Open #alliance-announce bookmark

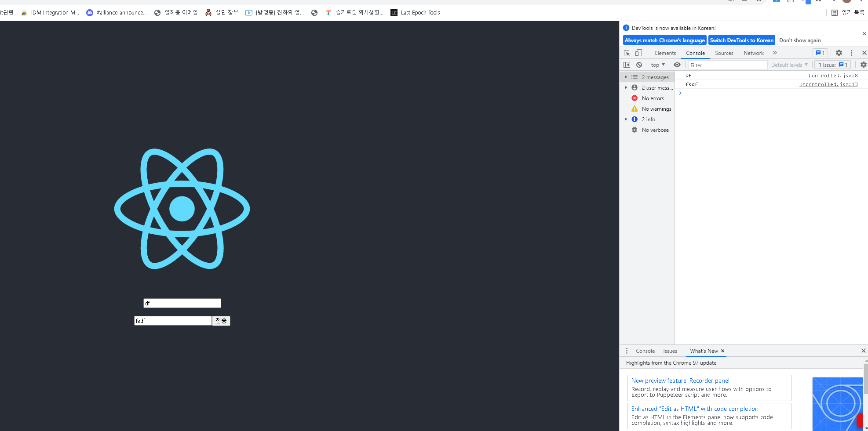coord(117,13)
